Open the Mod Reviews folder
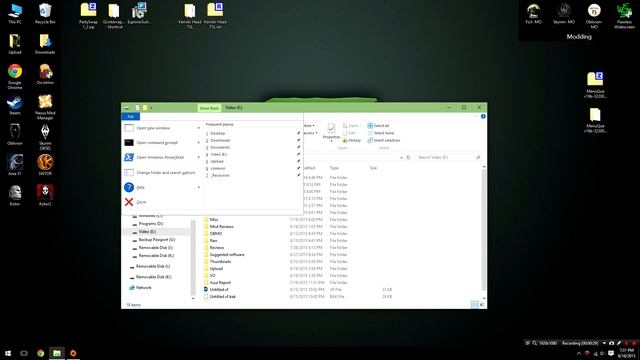This screenshot has width=640, height=360. click(x=221, y=227)
